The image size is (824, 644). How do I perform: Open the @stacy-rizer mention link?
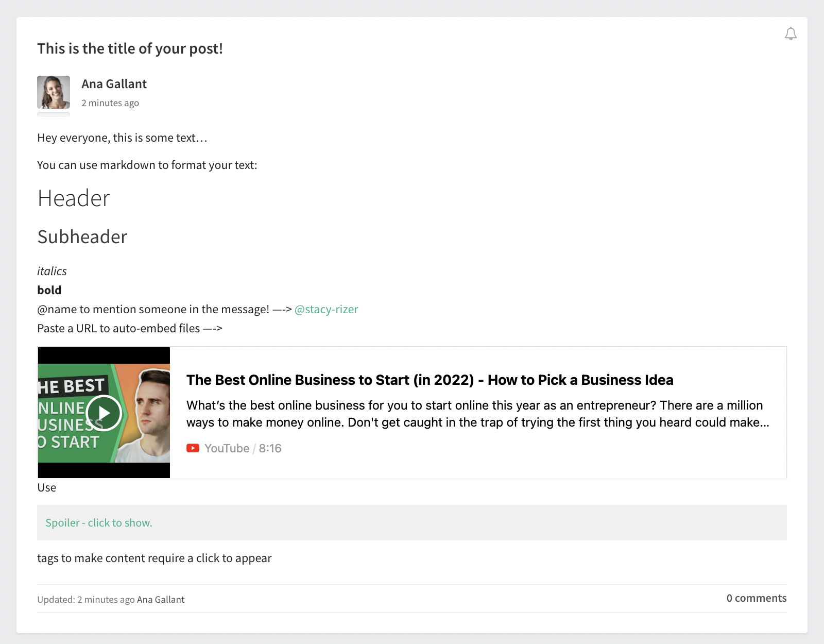click(326, 309)
